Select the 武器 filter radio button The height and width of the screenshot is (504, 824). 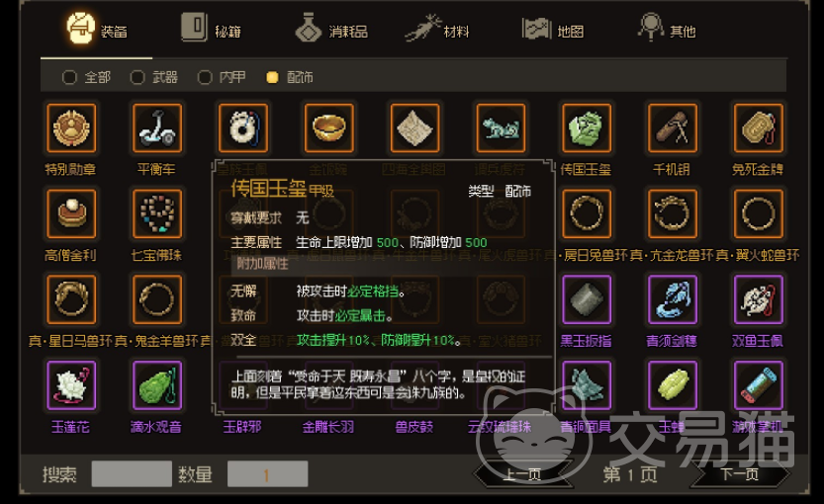[137, 78]
